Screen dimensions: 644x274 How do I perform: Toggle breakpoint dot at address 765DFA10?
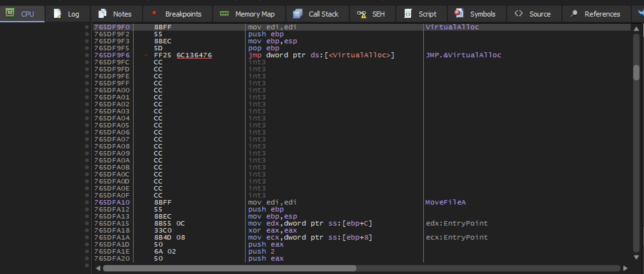point(87,202)
